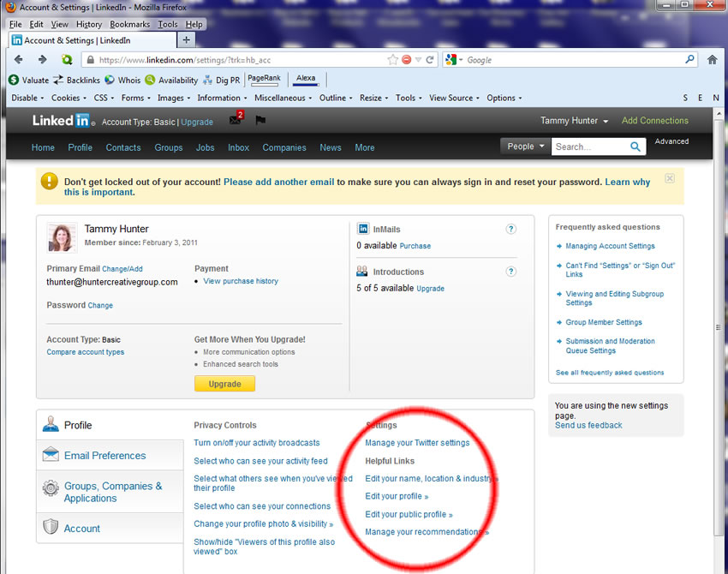Select the Profile icon in the settings sidebar

(x=52, y=425)
